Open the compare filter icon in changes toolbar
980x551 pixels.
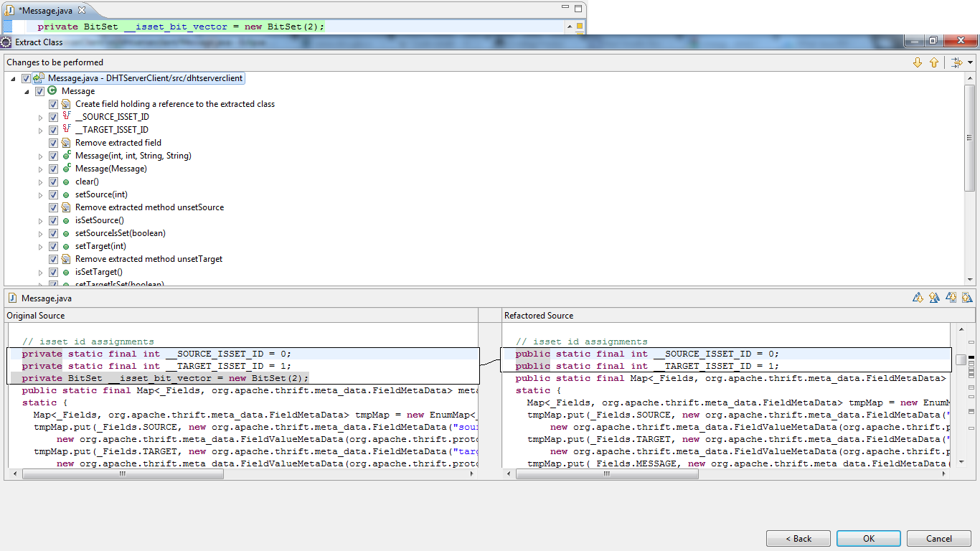click(x=957, y=62)
